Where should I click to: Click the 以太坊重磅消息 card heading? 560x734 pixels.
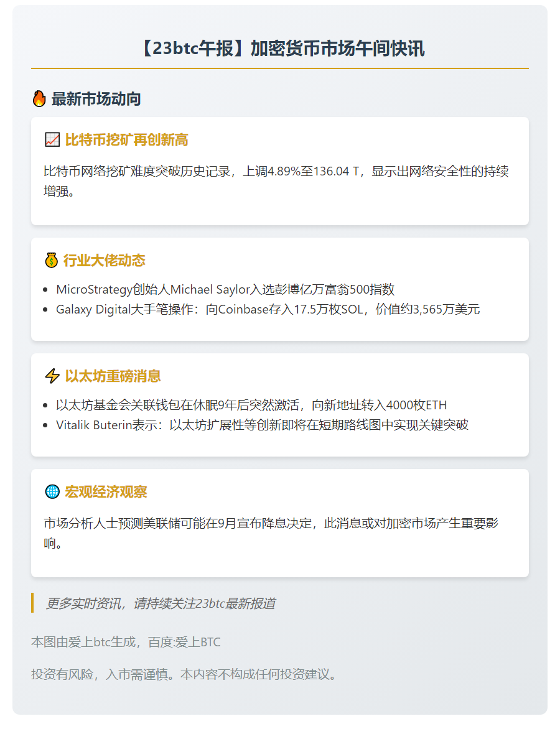[x=113, y=376]
